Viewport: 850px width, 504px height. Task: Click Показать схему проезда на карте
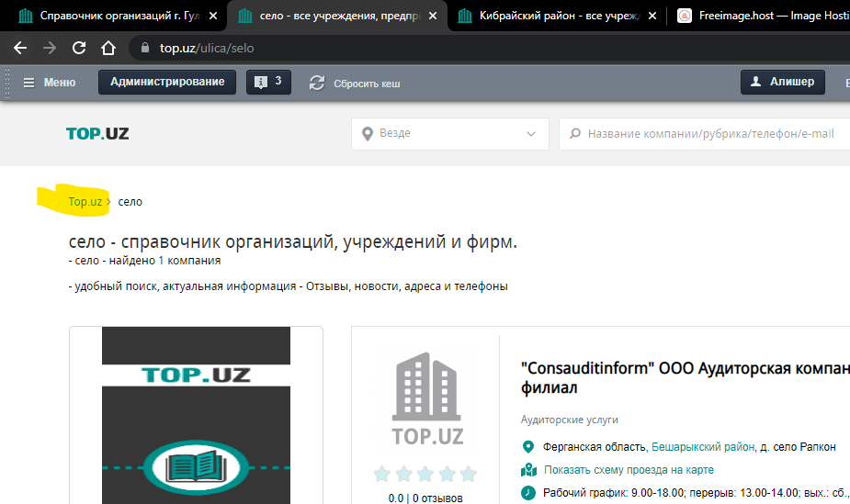point(629,470)
